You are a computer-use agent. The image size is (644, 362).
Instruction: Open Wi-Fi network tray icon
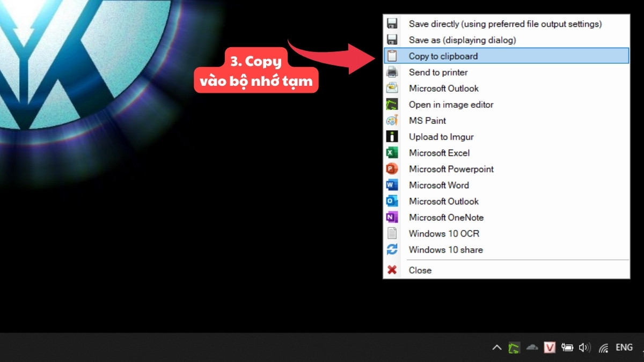tap(604, 348)
